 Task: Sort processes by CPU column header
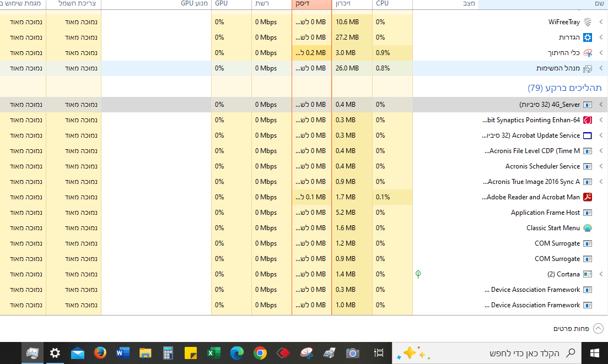[392, 4]
